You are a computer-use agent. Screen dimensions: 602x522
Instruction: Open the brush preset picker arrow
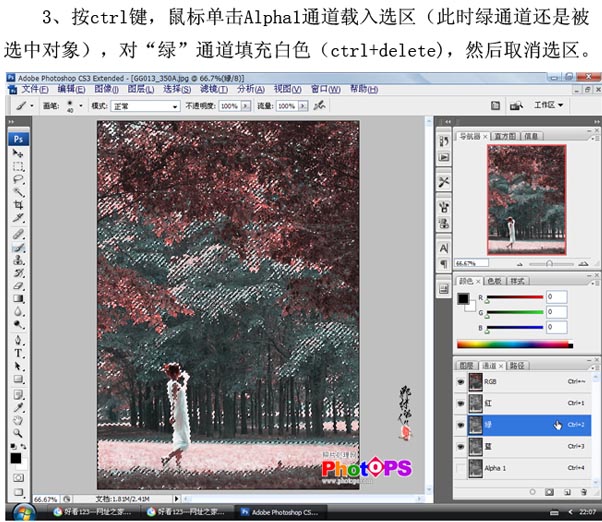click(x=81, y=106)
